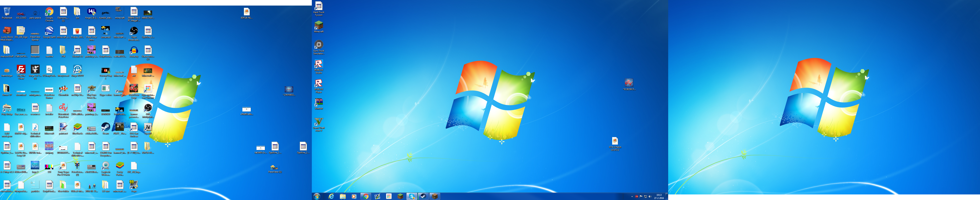
Task: Select the Hard Truck Tycoon icon
Action: (319, 9)
